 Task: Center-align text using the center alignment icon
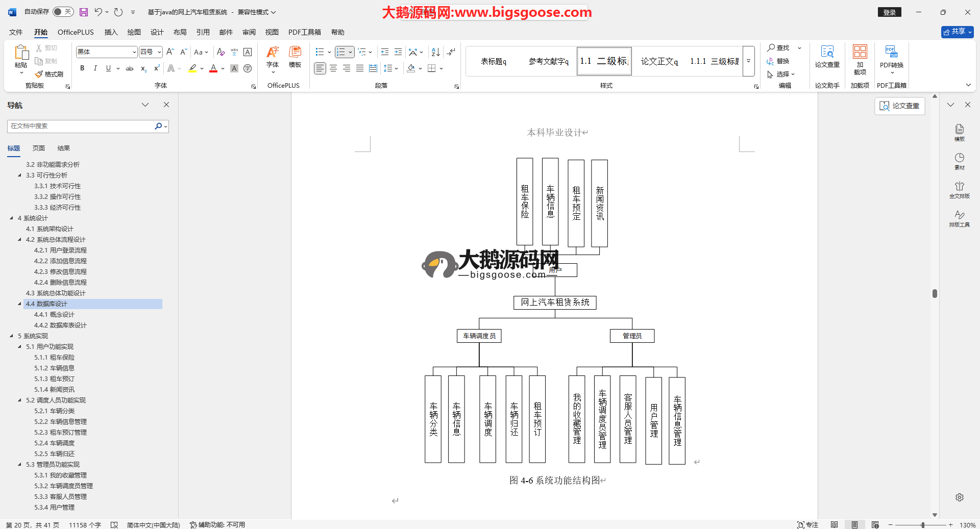pyautogui.click(x=333, y=68)
